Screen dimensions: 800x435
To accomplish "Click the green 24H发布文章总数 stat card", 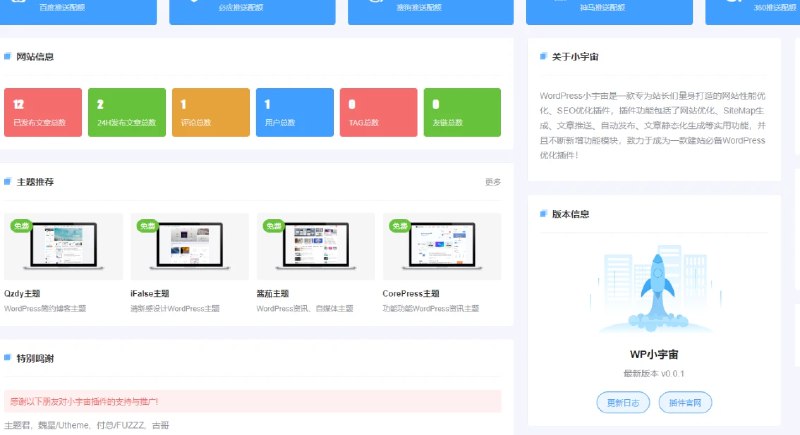I will point(127,112).
